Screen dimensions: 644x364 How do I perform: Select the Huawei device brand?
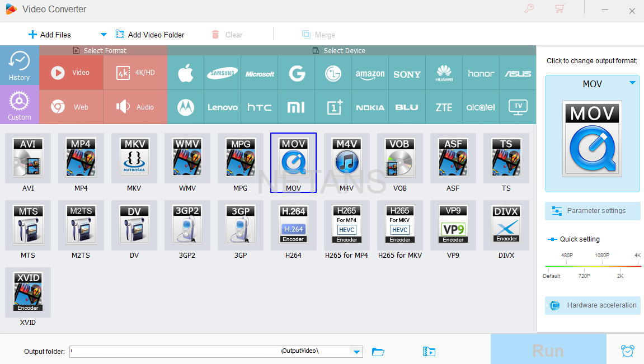pyautogui.click(x=444, y=73)
